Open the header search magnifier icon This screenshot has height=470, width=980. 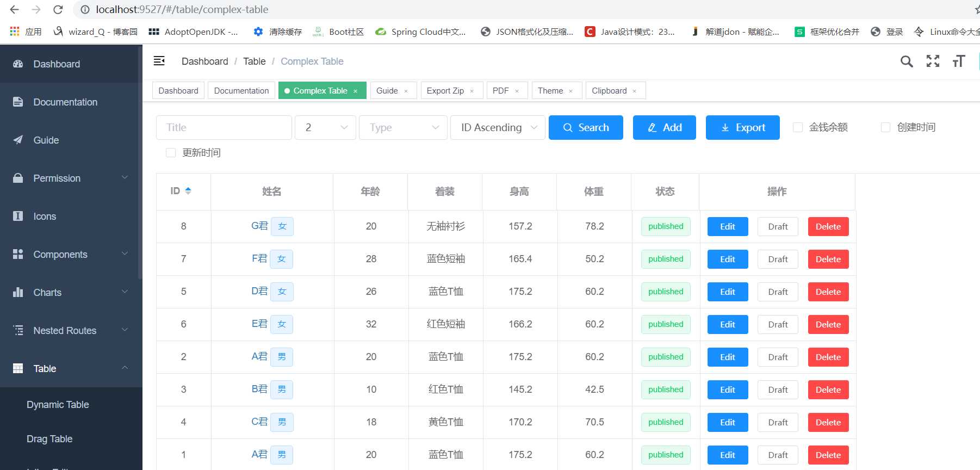[x=907, y=61]
